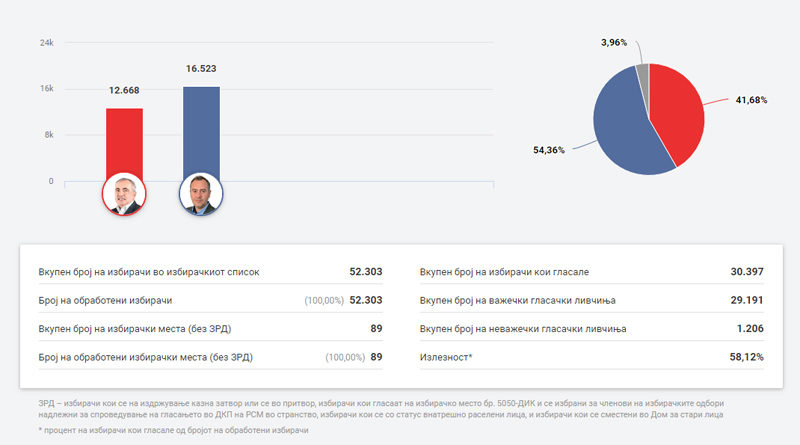Screen dimensions: 800x445
Task: Select the 'Излезност*' turnout row
Action: (592, 356)
